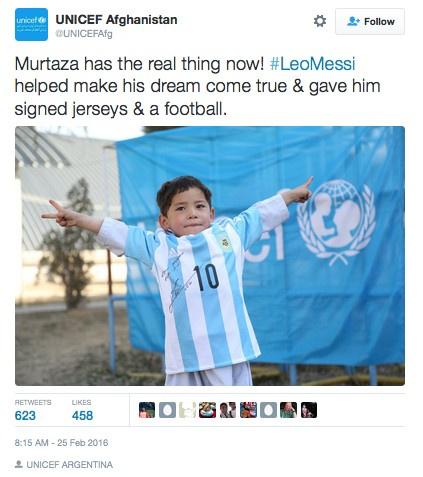Click the Follow button
The width and height of the screenshot is (423, 477).
(x=370, y=22)
